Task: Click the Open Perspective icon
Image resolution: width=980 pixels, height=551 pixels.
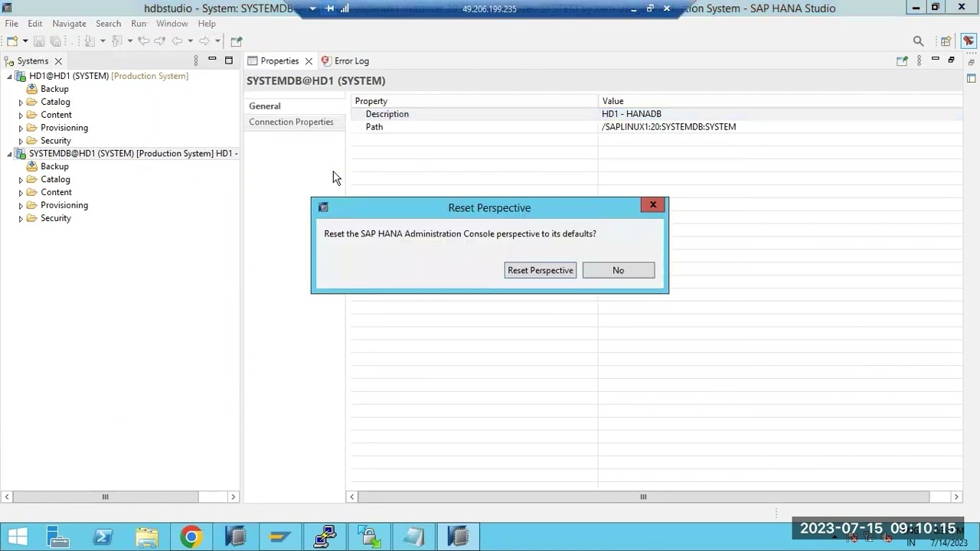Action: (946, 41)
